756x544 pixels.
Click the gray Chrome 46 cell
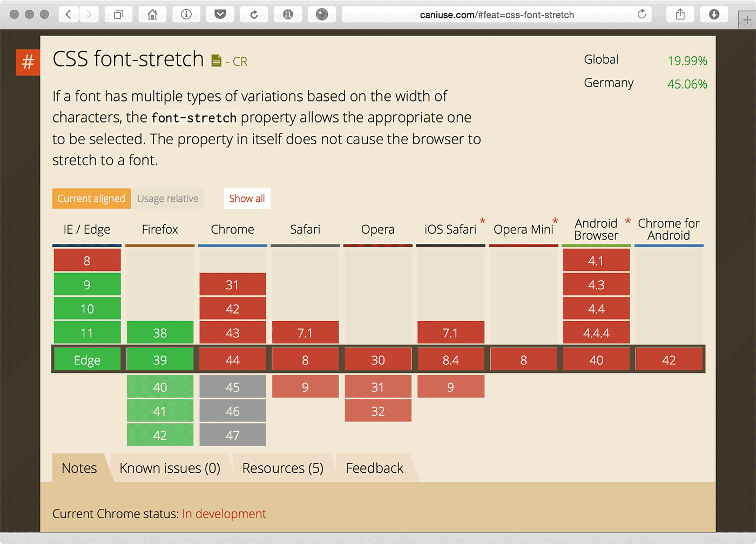pyautogui.click(x=233, y=411)
